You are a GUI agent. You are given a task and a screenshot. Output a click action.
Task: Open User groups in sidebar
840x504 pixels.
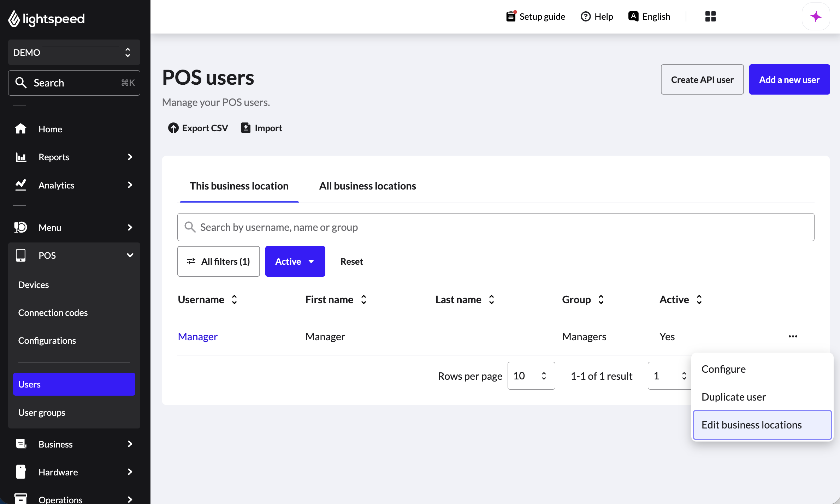tap(74, 412)
